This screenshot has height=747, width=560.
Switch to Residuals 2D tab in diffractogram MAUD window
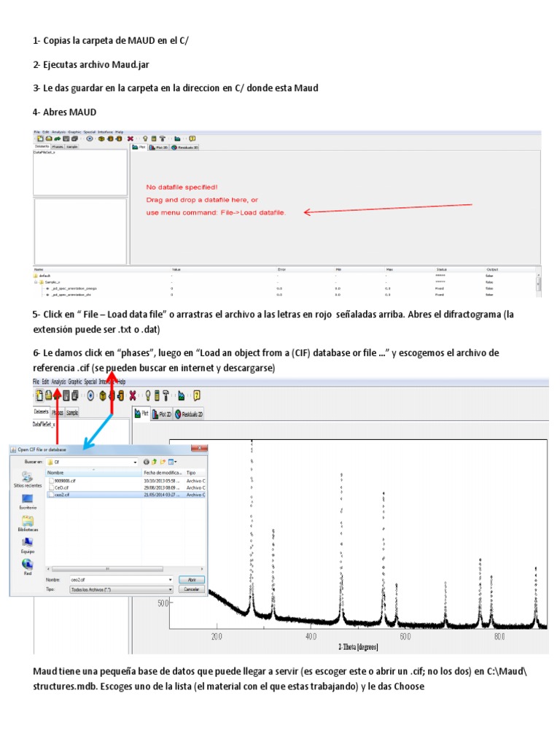190,414
